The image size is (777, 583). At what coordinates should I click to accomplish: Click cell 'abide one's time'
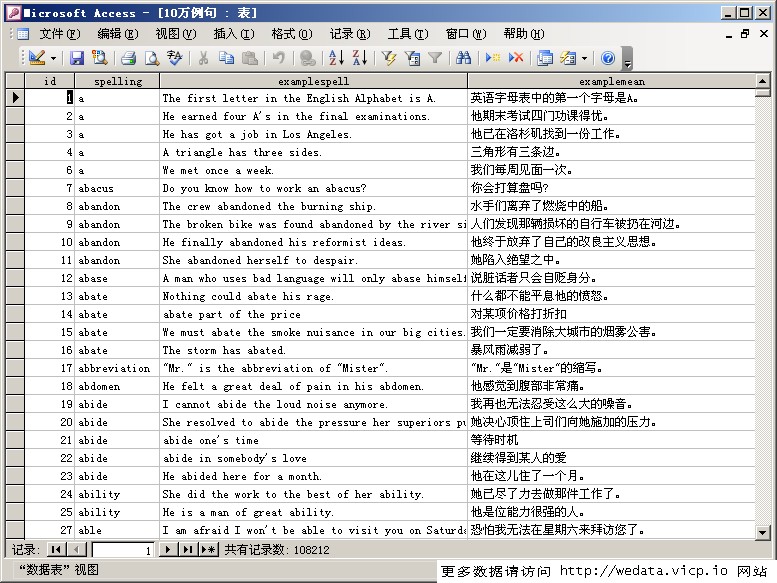click(x=313, y=440)
